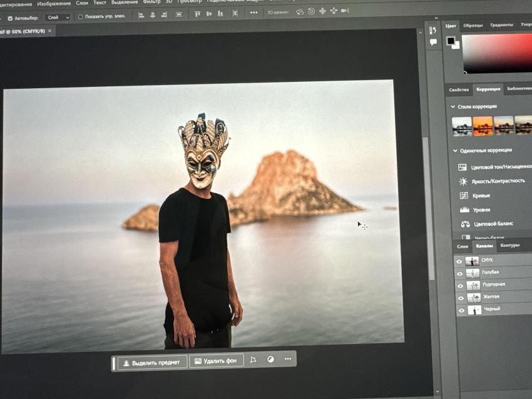532x399 pixels.
Task: Hide the Голубая channel using its eye icon
Action: point(460,273)
